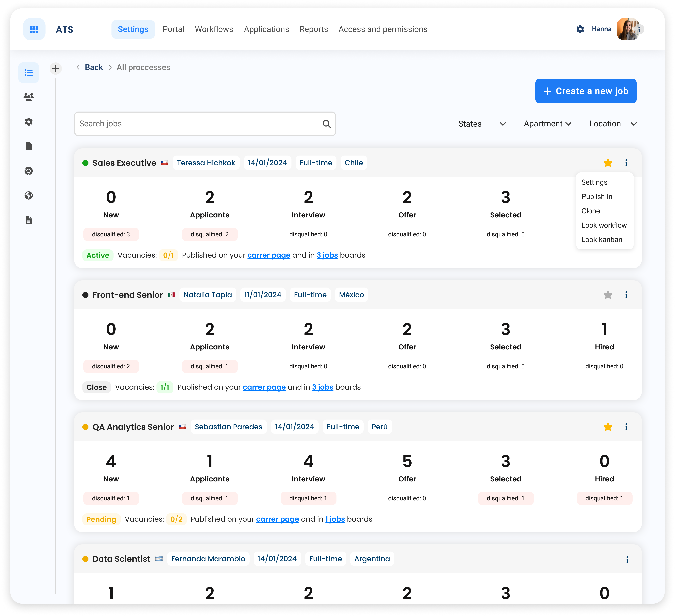
Task: Open the sidebar gear settings icon
Action: coord(29,122)
